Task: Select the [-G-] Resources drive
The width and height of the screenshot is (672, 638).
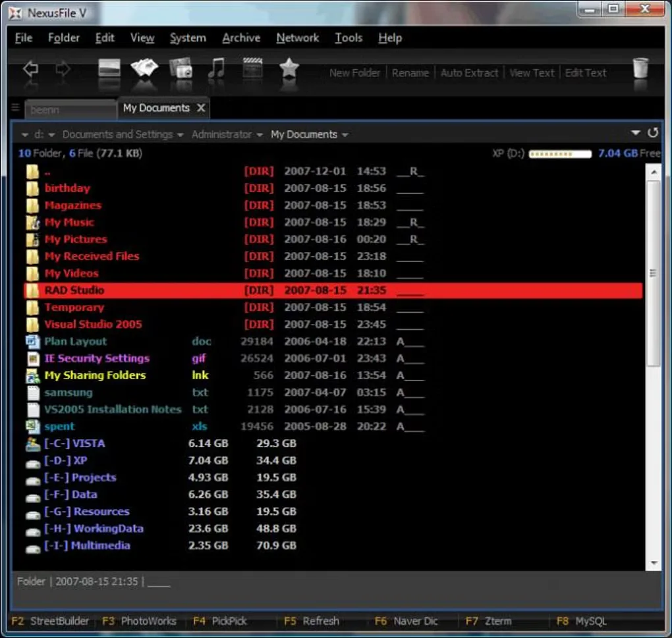Action: click(x=86, y=512)
